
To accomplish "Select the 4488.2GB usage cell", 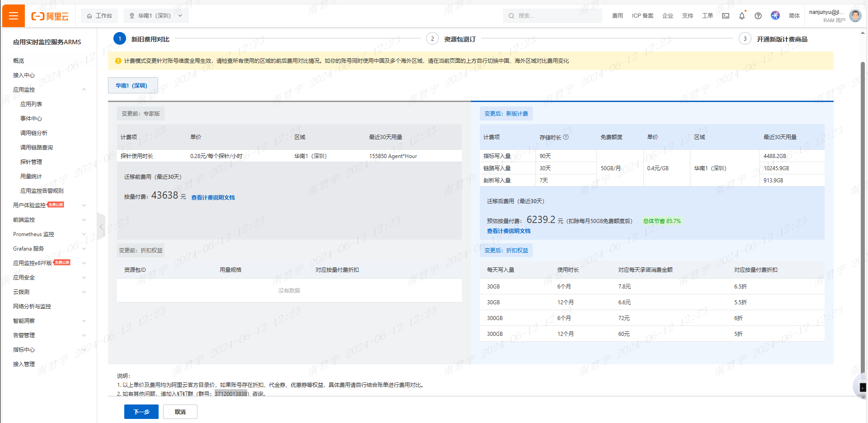I will (775, 156).
